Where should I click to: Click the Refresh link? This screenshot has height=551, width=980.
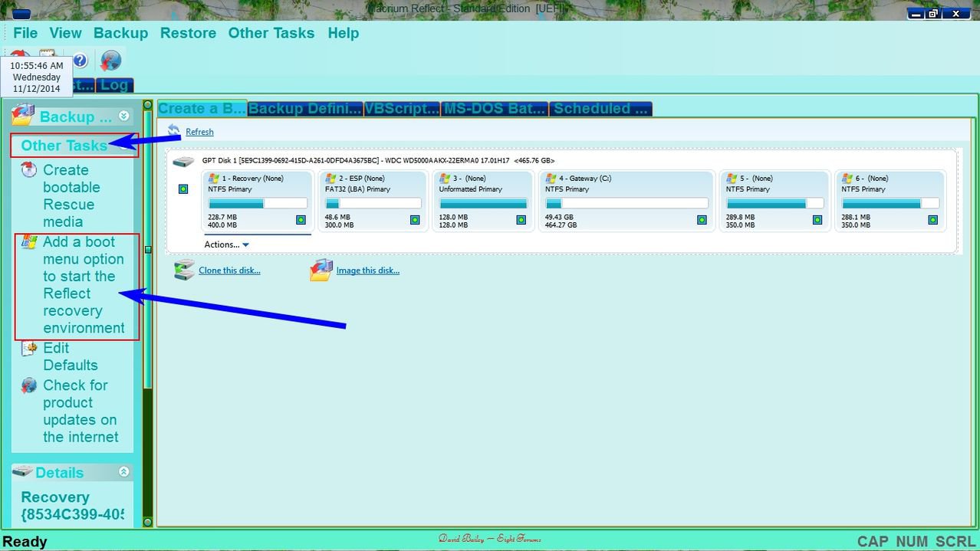pyautogui.click(x=199, y=132)
